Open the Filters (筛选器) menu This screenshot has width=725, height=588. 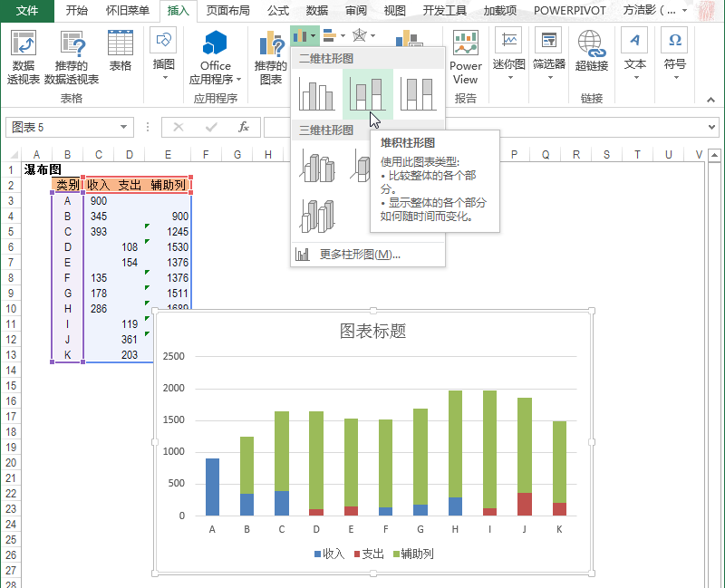point(549,54)
